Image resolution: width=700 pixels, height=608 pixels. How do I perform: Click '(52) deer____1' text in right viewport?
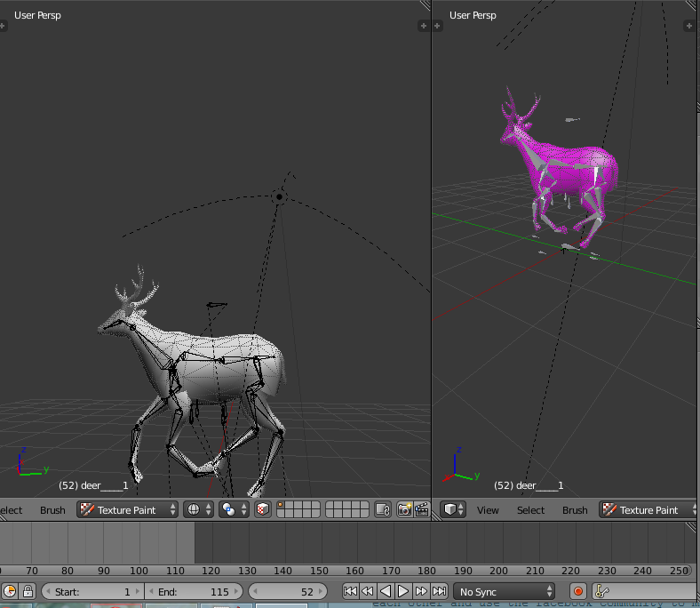(529, 485)
